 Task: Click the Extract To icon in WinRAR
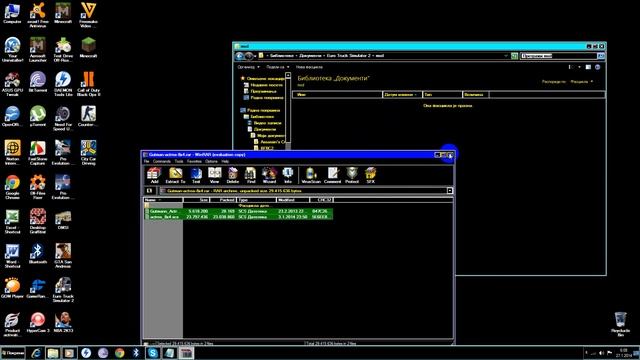tap(176, 175)
